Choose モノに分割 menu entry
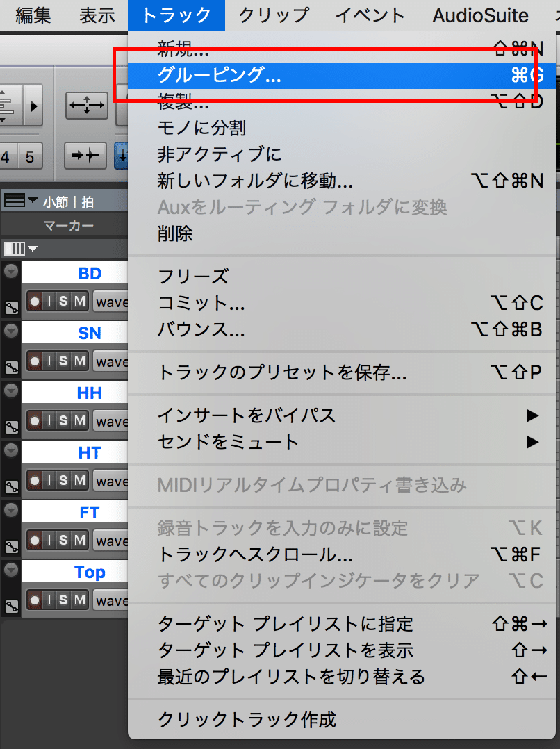 (x=343, y=128)
